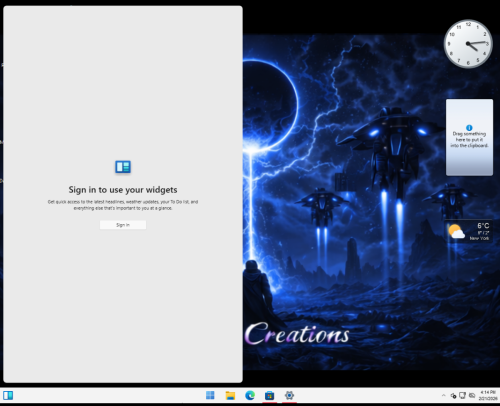Open the Widgets button on taskbar
The width and height of the screenshot is (500, 406).
(8, 395)
